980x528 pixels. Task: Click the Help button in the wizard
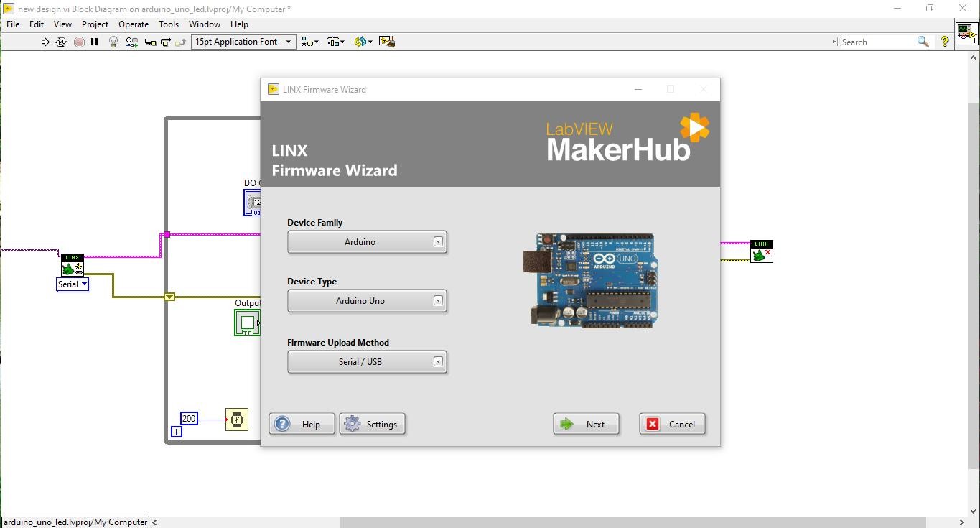(x=302, y=425)
